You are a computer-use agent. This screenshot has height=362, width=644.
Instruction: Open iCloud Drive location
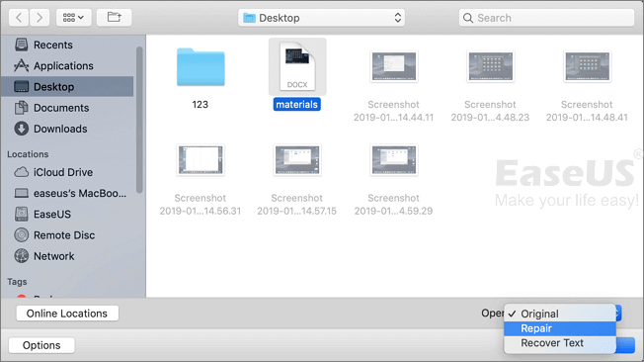pyautogui.click(x=67, y=172)
